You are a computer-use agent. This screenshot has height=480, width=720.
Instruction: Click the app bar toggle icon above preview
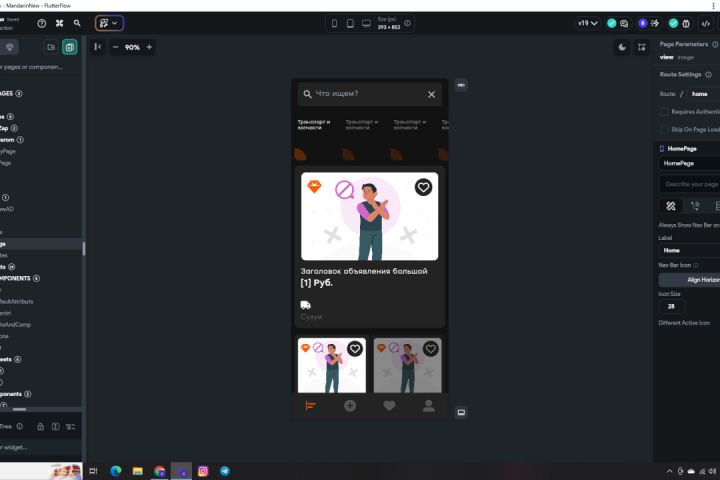pos(461,85)
